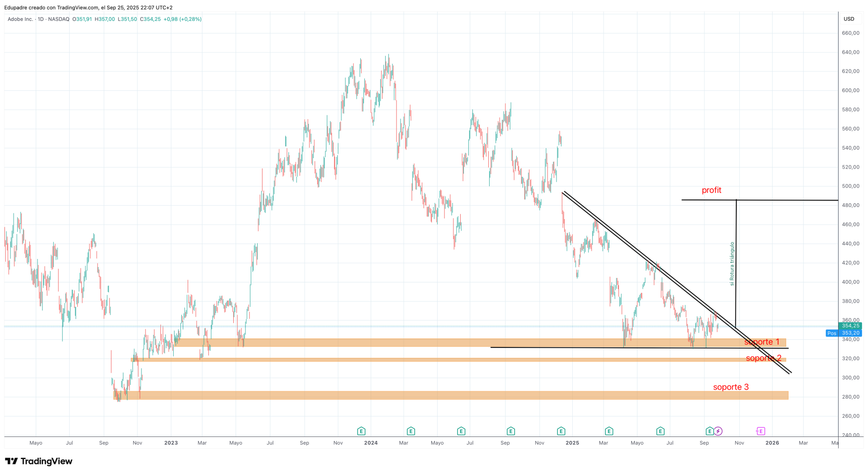Click the June 2024 earnings E icon
This screenshot has width=868, height=474.
tap(461, 431)
